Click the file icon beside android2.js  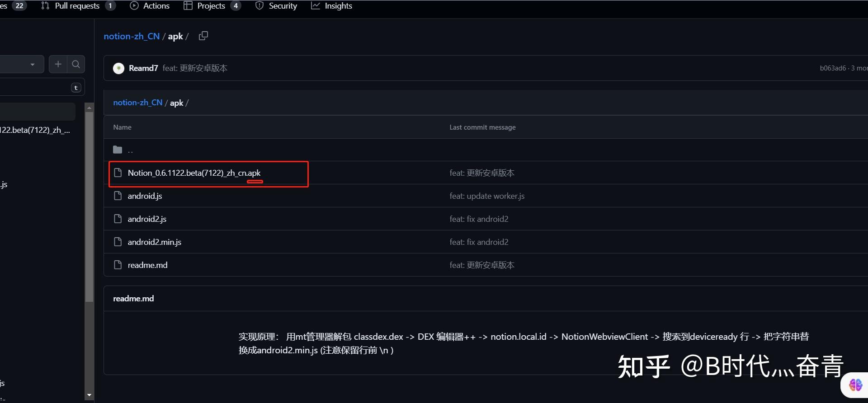click(x=118, y=219)
